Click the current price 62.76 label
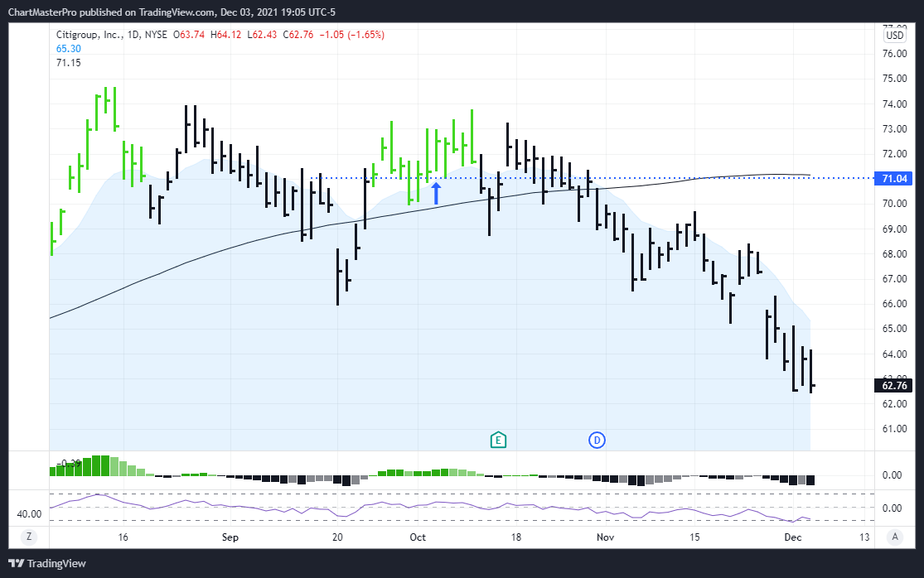Screen dimensions: 924x578 pyautogui.click(x=894, y=386)
